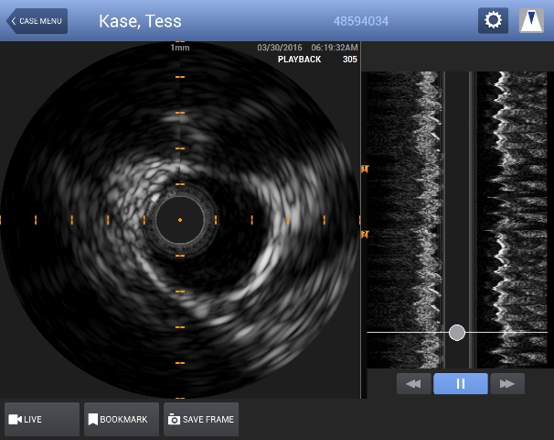This screenshot has height=440, width=554.
Task: Click SAVE FRAME camera button
Action: tap(201, 419)
